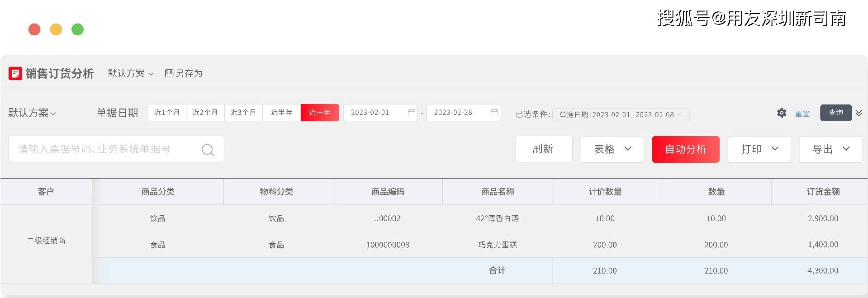Select the 近半年 date range
The height and width of the screenshot is (298, 868).
pos(281,113)
